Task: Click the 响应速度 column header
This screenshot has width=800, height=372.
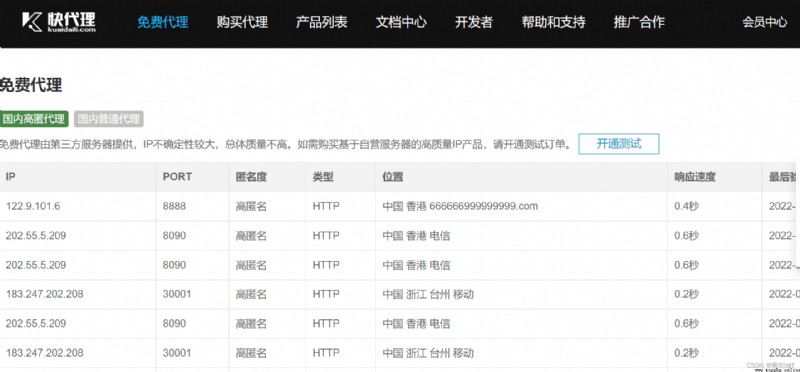Action: (x=695, y=177)
